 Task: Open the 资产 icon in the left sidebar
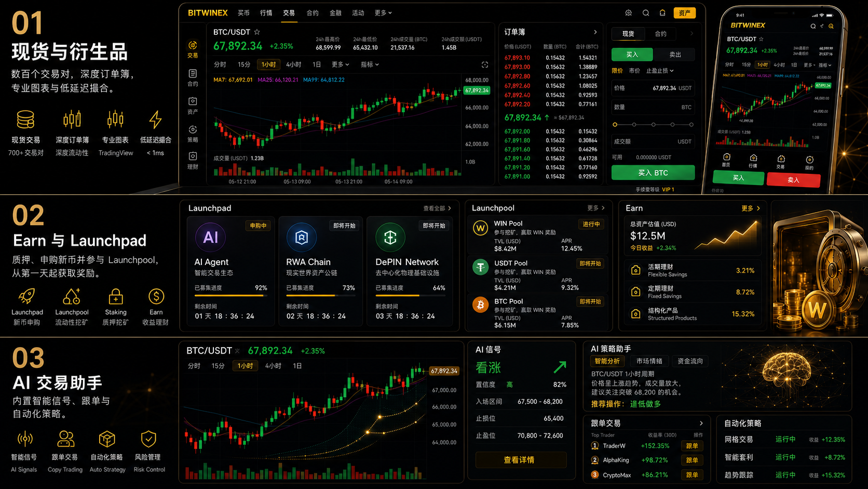pos(193,101)
